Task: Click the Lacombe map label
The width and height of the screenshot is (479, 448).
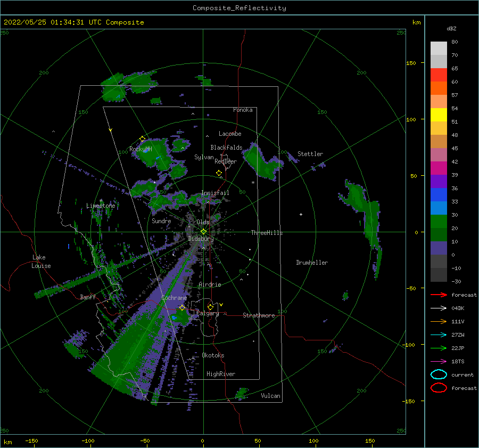Action: click(230, 134)
